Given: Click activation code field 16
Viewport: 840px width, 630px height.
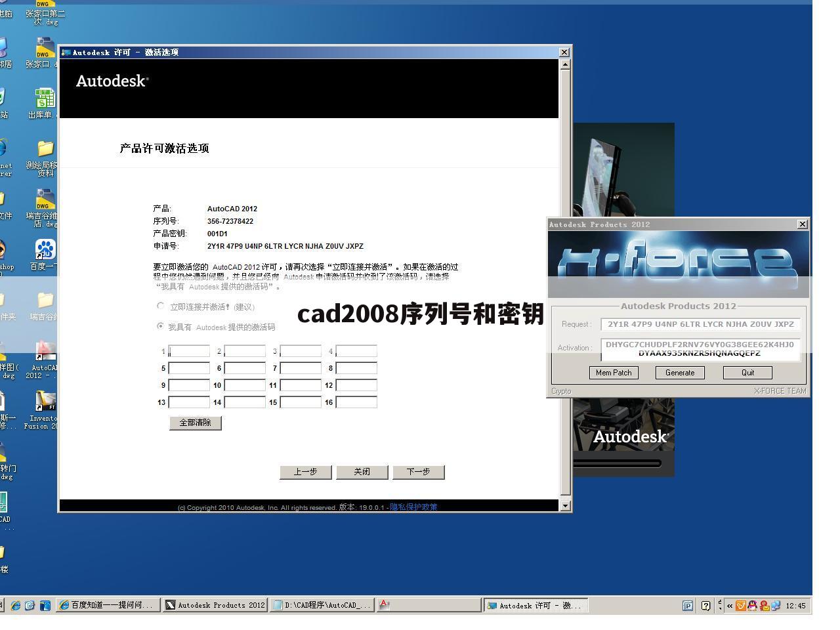Looking at the screenshot, I should click(x=356, y=402).
